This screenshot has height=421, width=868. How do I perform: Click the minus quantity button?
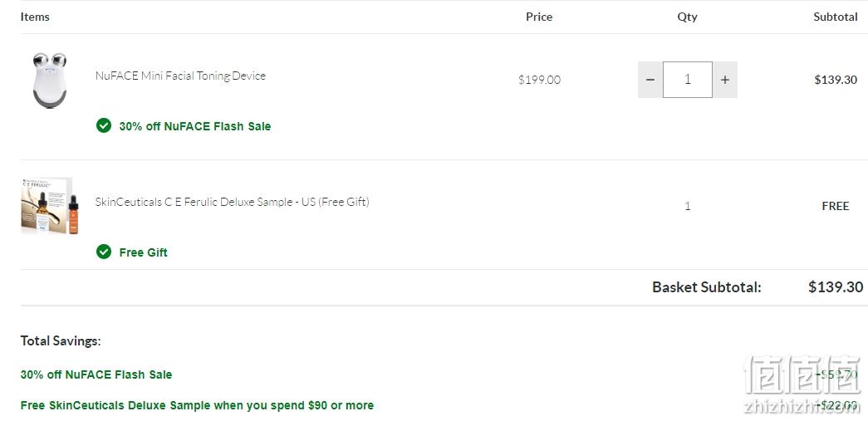pos(650,80)
